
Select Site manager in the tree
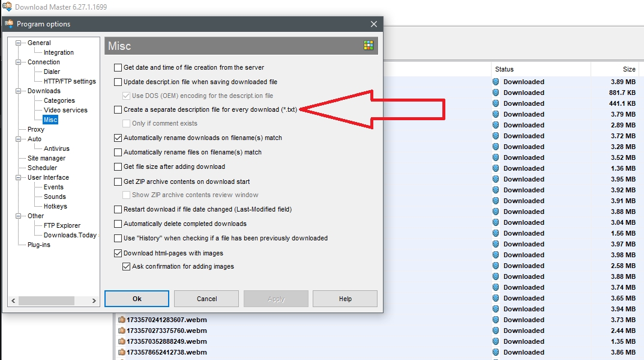(46, 158)
